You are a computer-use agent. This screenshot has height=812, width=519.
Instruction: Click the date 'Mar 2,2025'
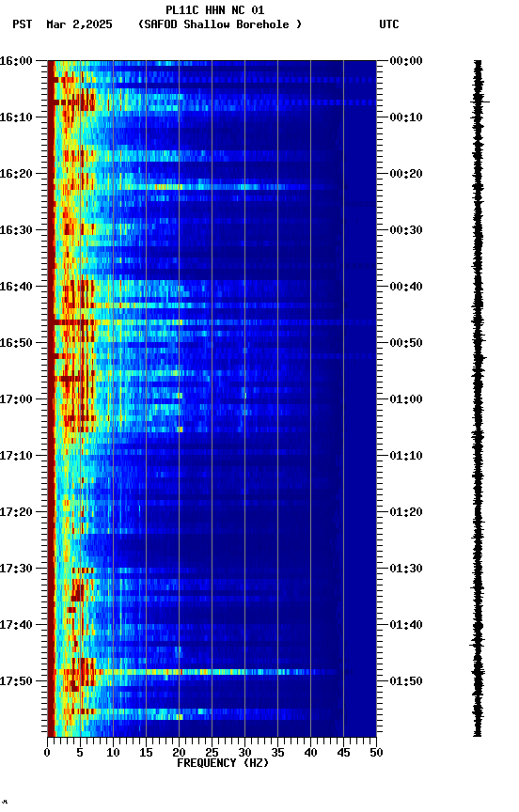click(x=79, y=24)
